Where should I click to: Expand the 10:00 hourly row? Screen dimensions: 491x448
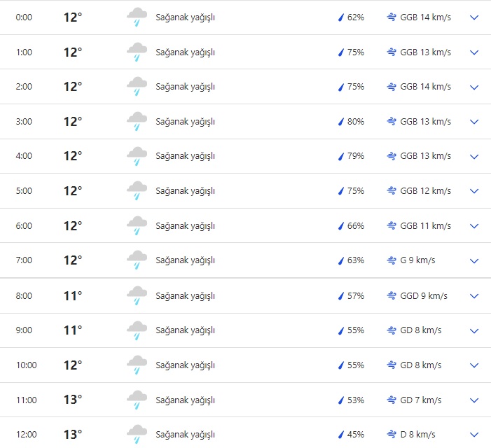474,365
